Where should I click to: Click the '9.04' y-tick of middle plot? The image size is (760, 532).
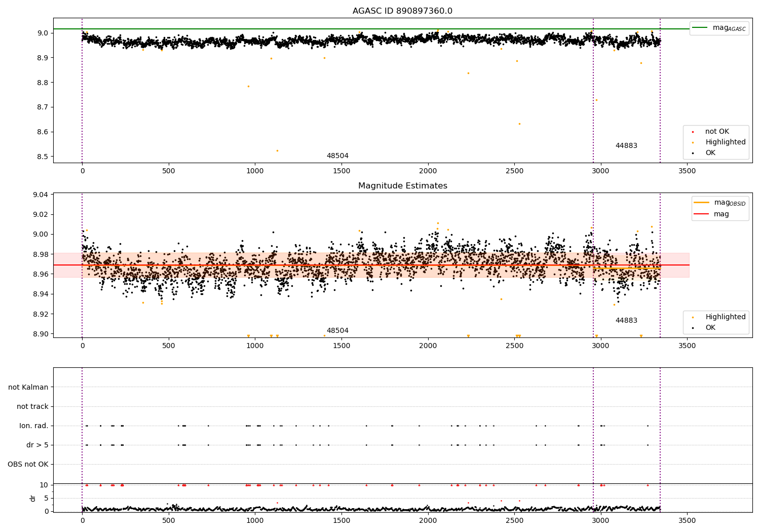[x=41, y=195]
